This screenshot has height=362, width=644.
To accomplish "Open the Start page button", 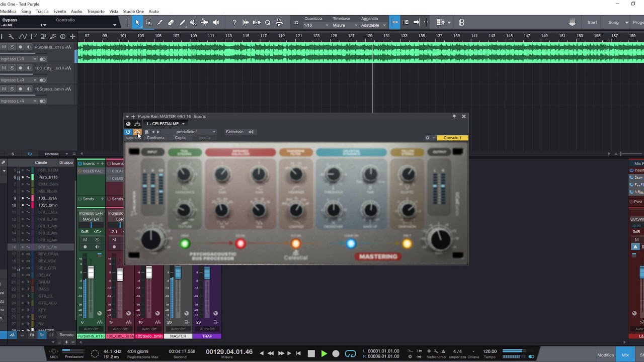I will tap(592, 22).
